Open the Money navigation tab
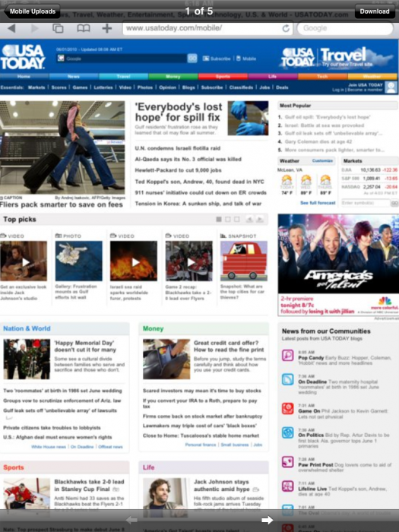This screenshot has width=399, height=532. pyautogui.click(x=173, y=76)
